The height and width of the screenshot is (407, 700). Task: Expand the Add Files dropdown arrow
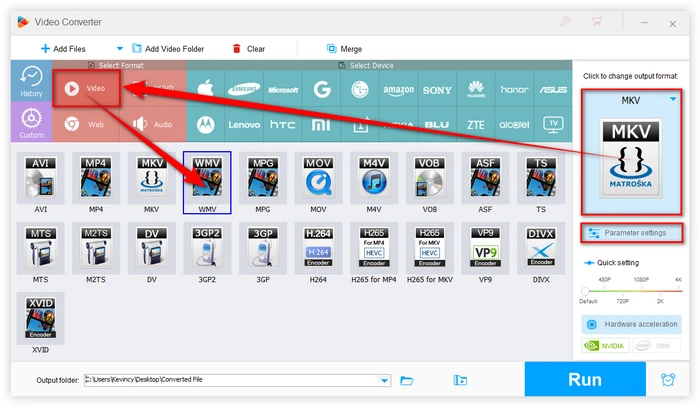pos(120,48)
